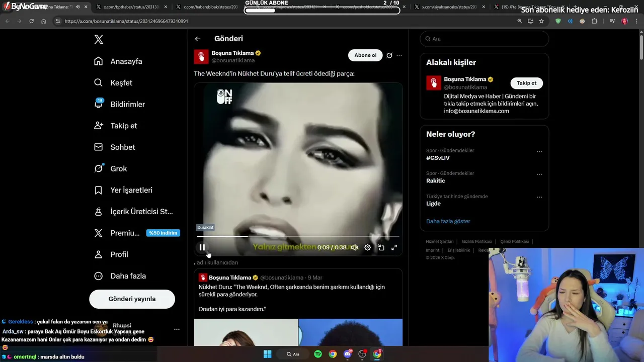644x362 pixels.
Task: Go back with Gönderi arrow
Action: tap(198, 39)
